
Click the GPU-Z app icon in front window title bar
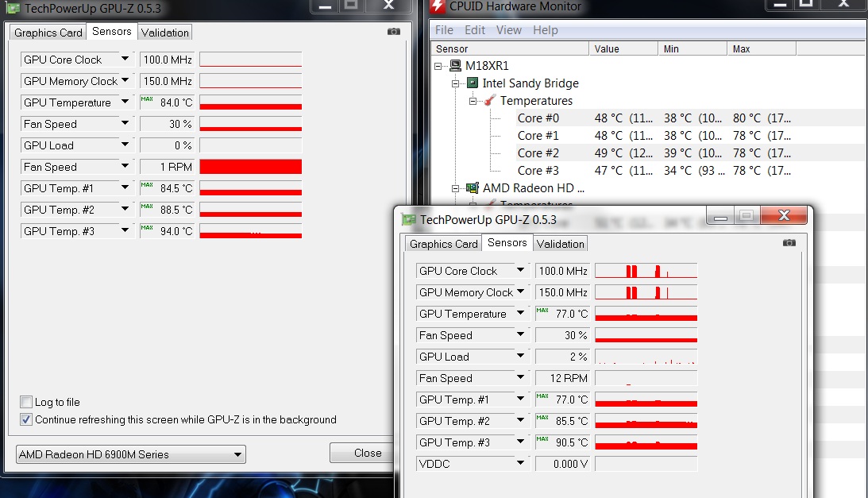[x=408, y=219]
